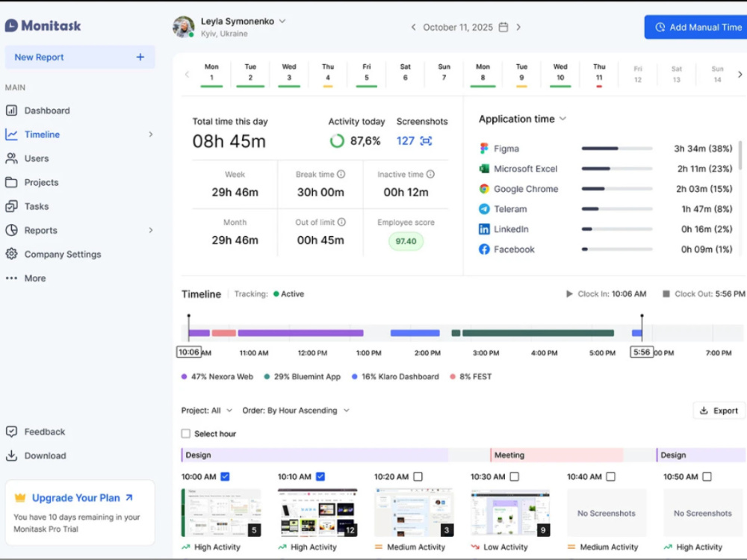Image resolution: width=747 pixels, height=560 pixels.
Task: Select Mon 1 in the day strip
Action: click(x=211, y=74)
